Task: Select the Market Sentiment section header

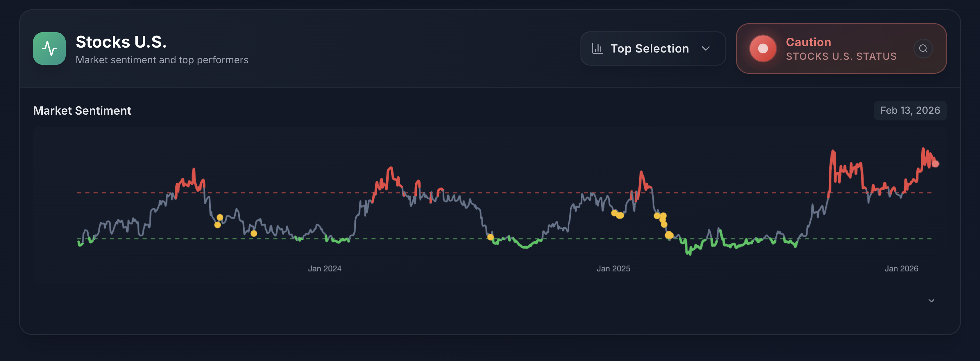Action: [x=82, y=111]
